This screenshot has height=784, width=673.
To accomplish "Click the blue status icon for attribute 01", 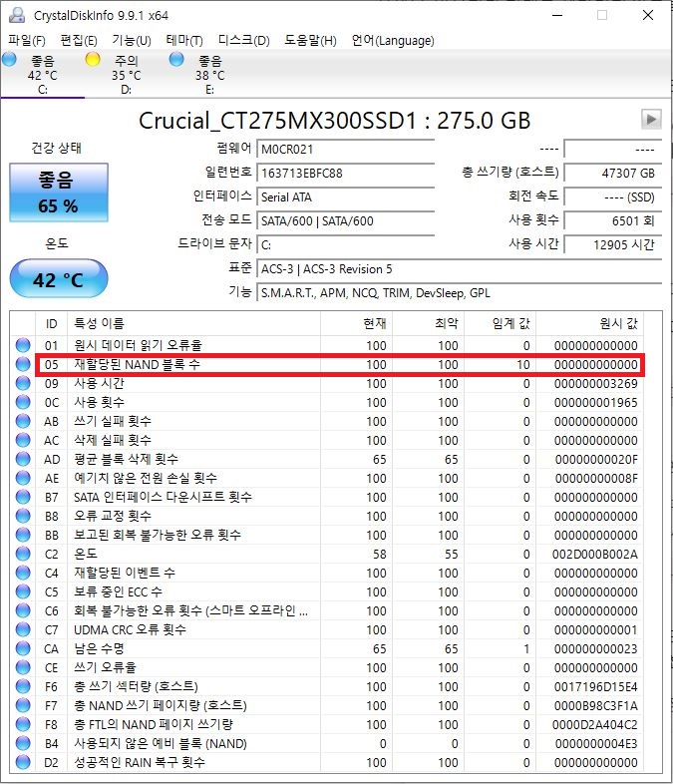I will tap(23, 345).
